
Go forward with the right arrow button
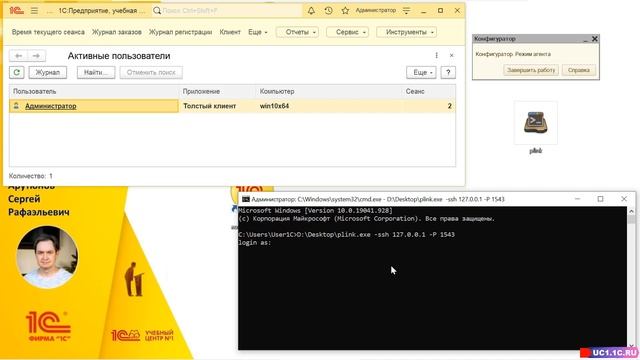pyautogui.click(x=36, y=56)
